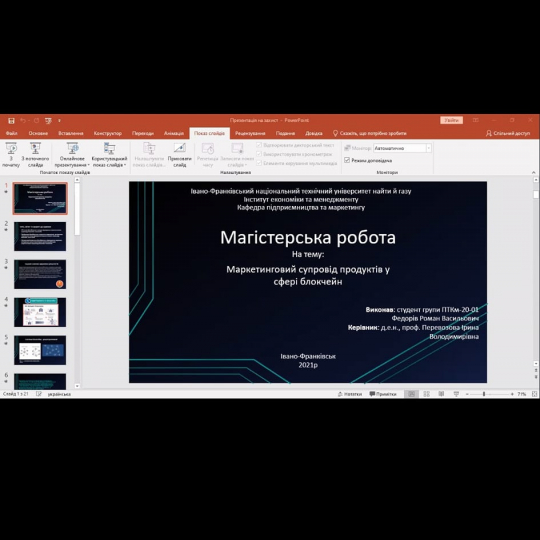Switch to Normal view icon
Viewport: 540px width, 540px height.
tap(411, 394)
